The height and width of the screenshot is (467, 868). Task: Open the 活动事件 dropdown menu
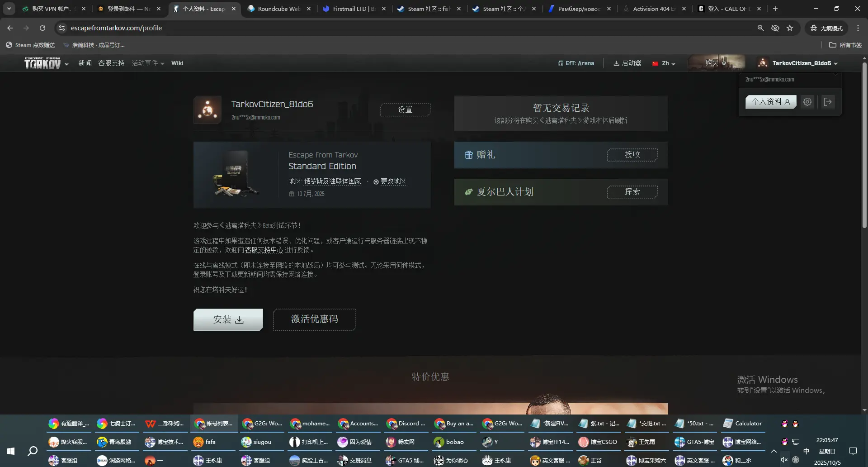click(x=148, y=63)
